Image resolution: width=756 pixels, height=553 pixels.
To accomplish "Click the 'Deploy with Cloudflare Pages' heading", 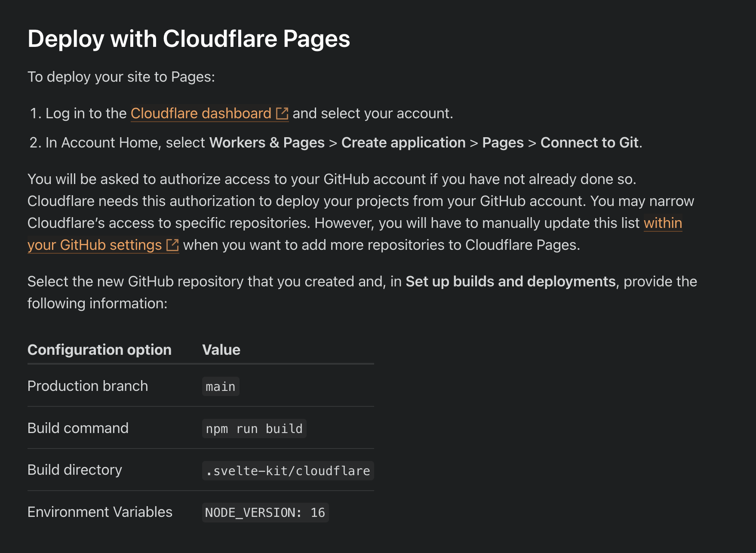I will (x=189, y=39).
